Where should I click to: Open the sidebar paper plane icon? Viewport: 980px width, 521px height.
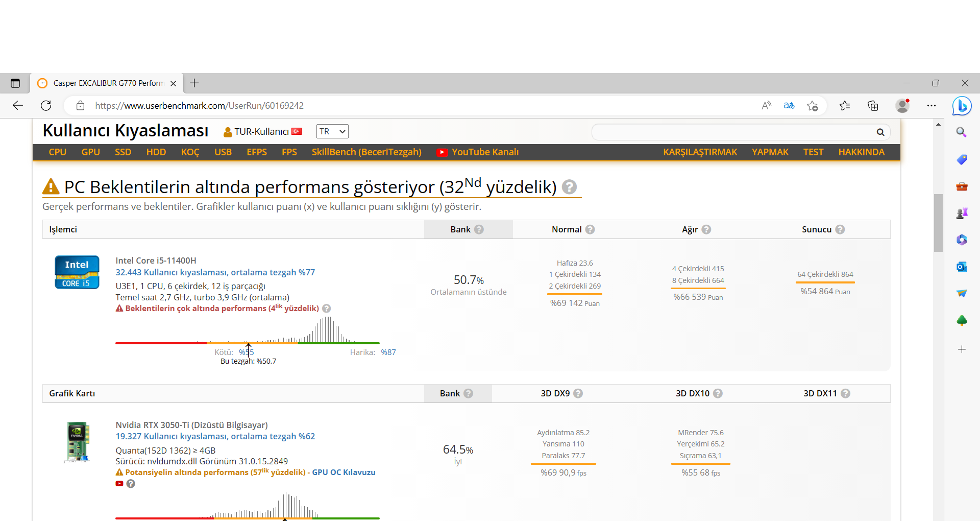point(962,293)
